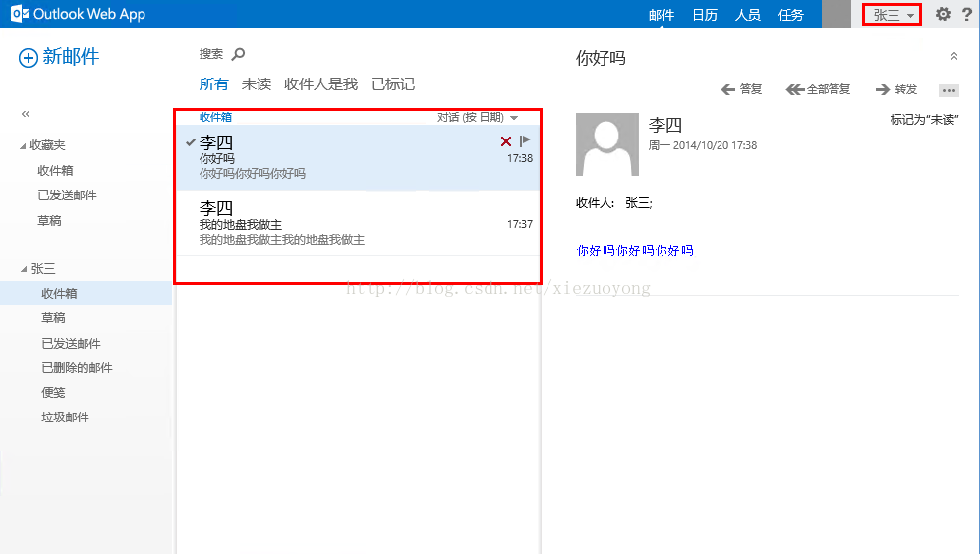Open 垃圾邮件 junk folder
The height and width of the screenshot is (554, 980).
click(65, 417)
